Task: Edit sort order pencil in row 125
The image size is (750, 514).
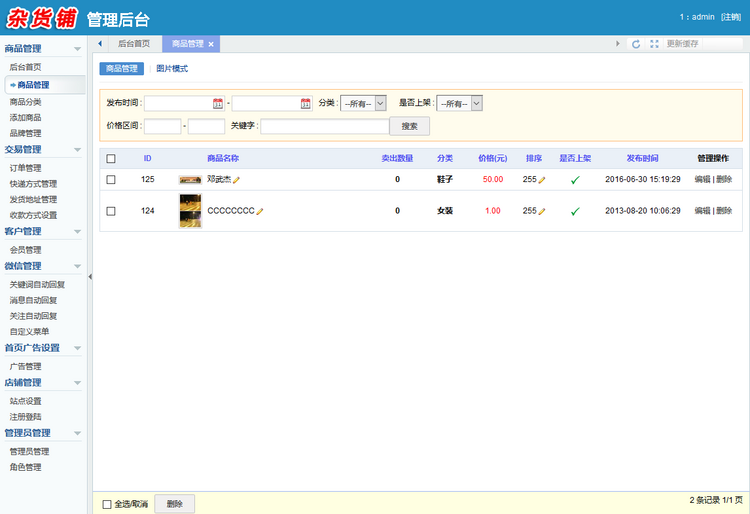Action: [x=541, y=180]
